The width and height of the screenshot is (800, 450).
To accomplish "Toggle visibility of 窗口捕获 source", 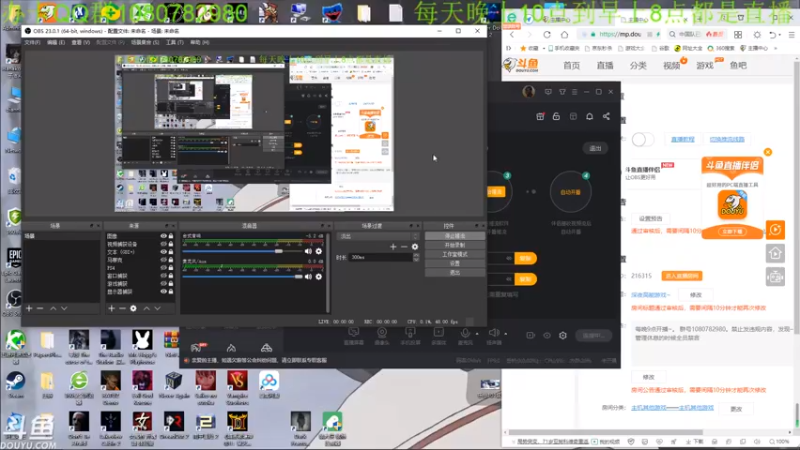I will (163, 276).
